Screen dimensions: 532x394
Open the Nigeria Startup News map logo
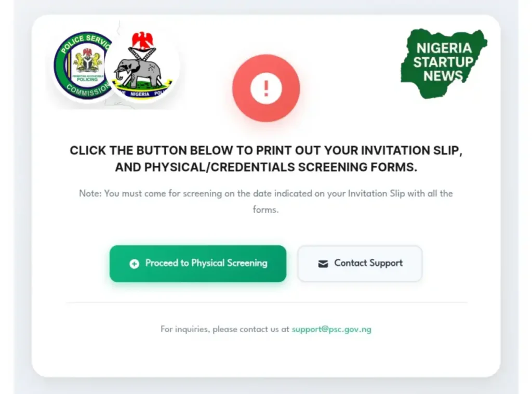[x=444, y=63]
